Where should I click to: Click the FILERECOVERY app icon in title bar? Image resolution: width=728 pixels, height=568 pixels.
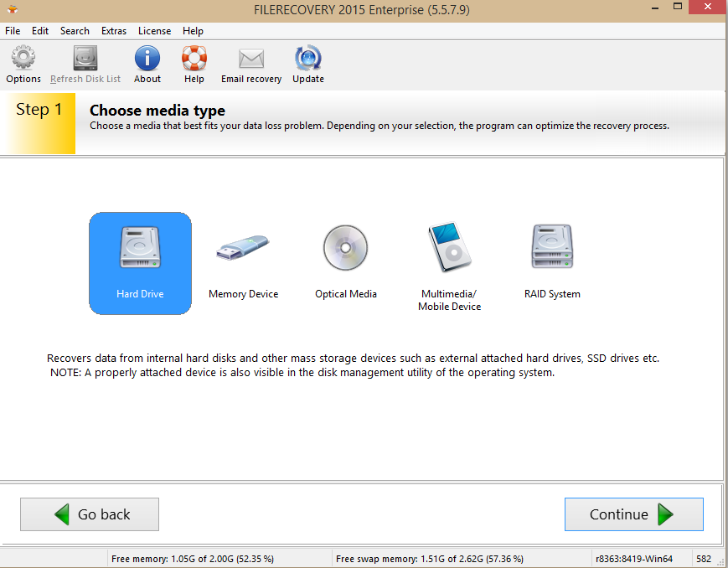tap(13, 9)
